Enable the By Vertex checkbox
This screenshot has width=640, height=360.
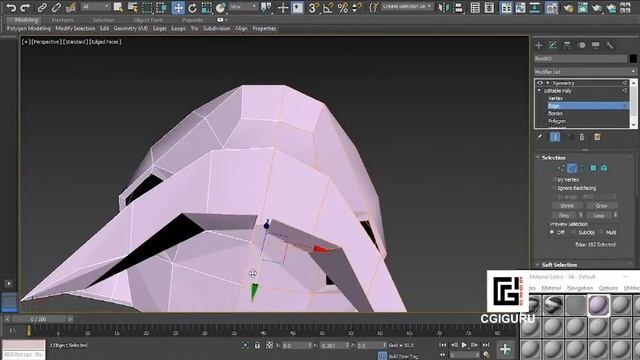[555, 180]
